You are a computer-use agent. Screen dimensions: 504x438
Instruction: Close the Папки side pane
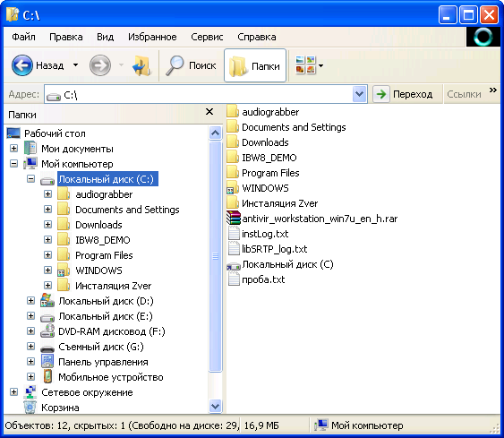point(209,112)
